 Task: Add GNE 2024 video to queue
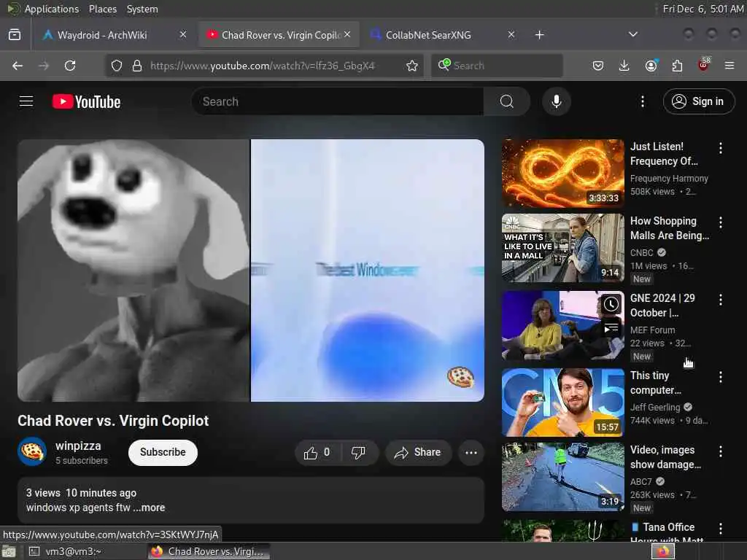click(x=611, y=327)
